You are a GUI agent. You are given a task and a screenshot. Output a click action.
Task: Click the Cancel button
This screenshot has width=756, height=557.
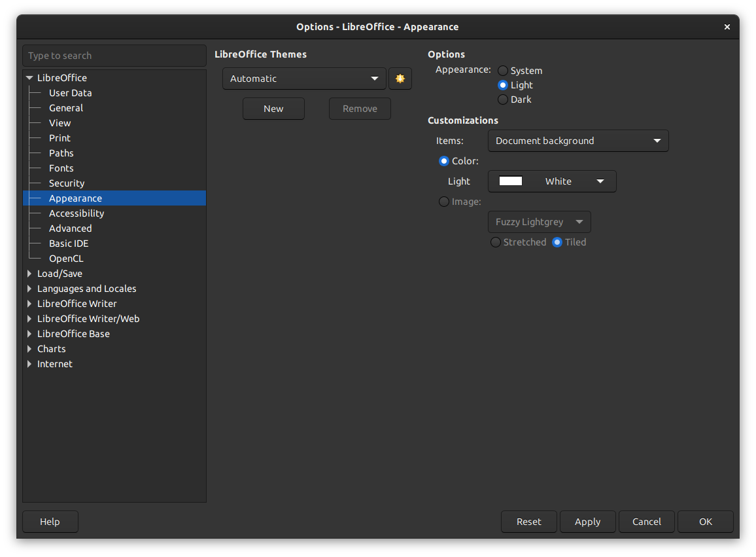tap(647, 522)
